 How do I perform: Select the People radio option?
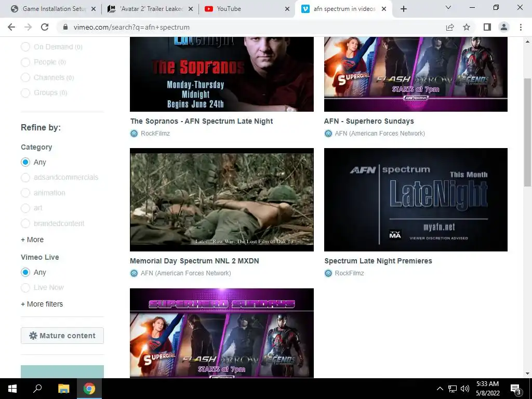pyautogui.click(x=25, y=62)
